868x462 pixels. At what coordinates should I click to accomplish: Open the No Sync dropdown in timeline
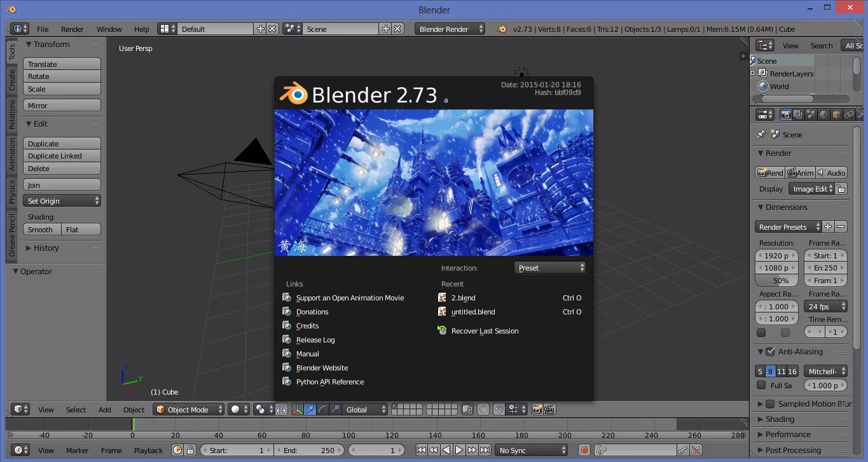[x=532, y=450]
